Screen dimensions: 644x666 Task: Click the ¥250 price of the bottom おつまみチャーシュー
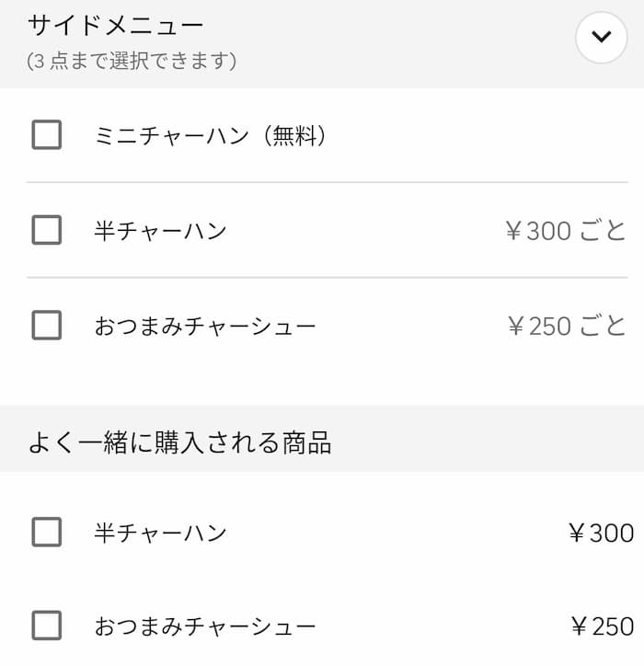coord(601,626)
